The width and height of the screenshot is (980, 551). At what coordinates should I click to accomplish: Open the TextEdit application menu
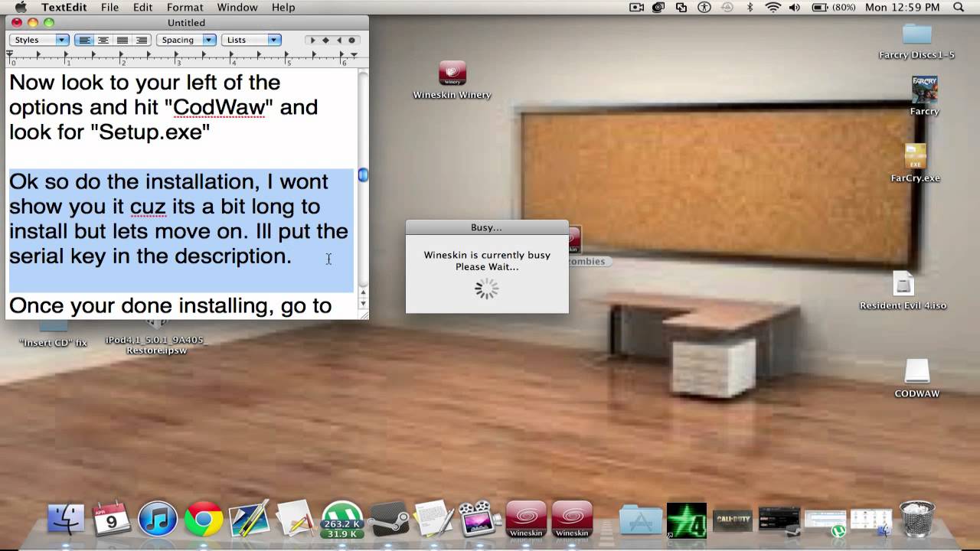[x=64, y=7]
